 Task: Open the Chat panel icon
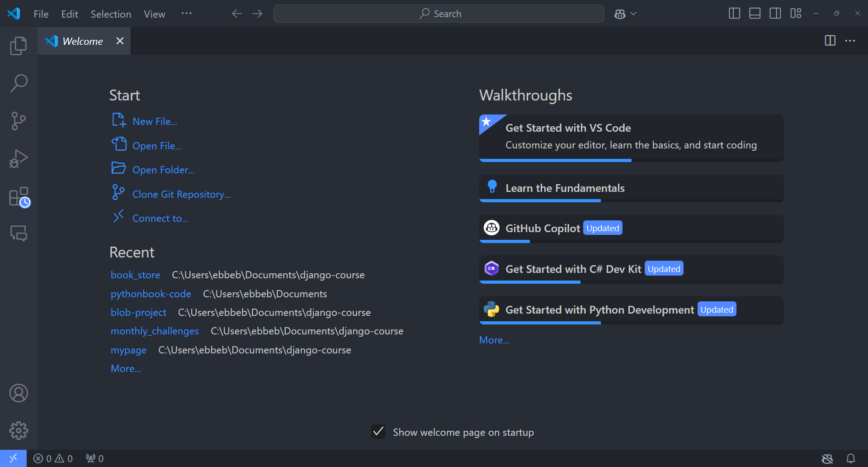coord(19,233)
